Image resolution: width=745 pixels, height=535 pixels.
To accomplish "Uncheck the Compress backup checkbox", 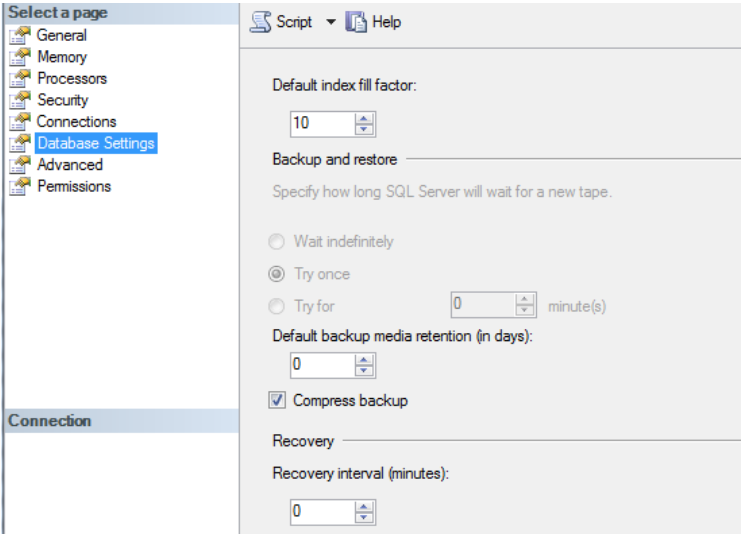I will coord(279,401).
